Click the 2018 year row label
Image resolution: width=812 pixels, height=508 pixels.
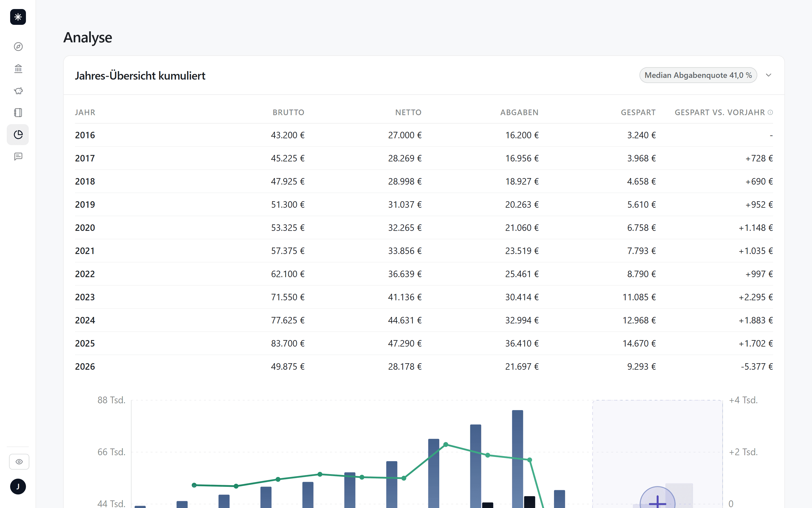click(85, 182)
